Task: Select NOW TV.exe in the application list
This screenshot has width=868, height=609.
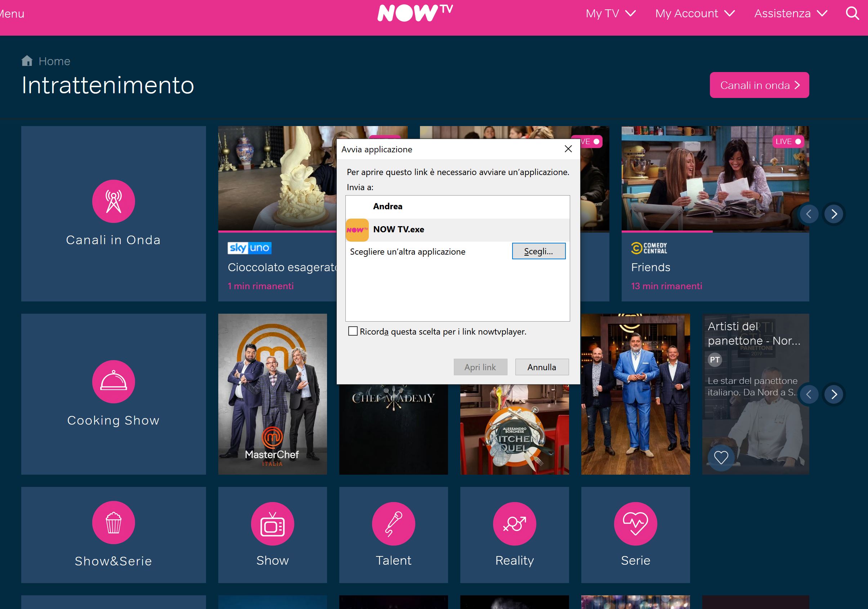Action: click(457, 230)
